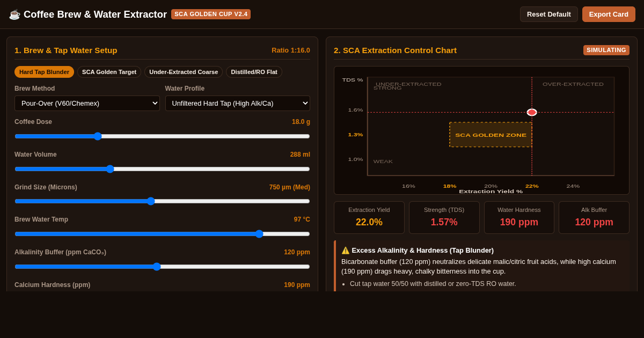Click the tip about cutting tap water 50/50
The width and height of the screenshot is (644, 338).
[x=433, y=284]
